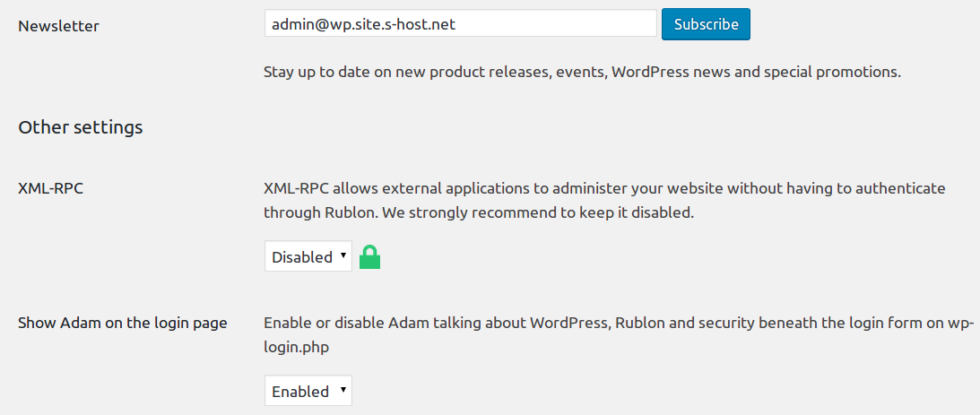Screen dimensions: 980x415
Task: Click the login.php text under the Adam description
Action: [296, 348]
